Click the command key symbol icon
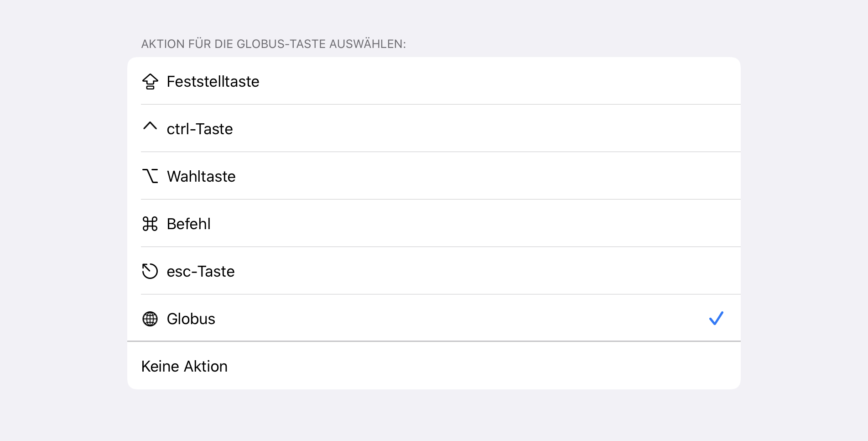Screen dimensions: 868x441 (150, 224)
